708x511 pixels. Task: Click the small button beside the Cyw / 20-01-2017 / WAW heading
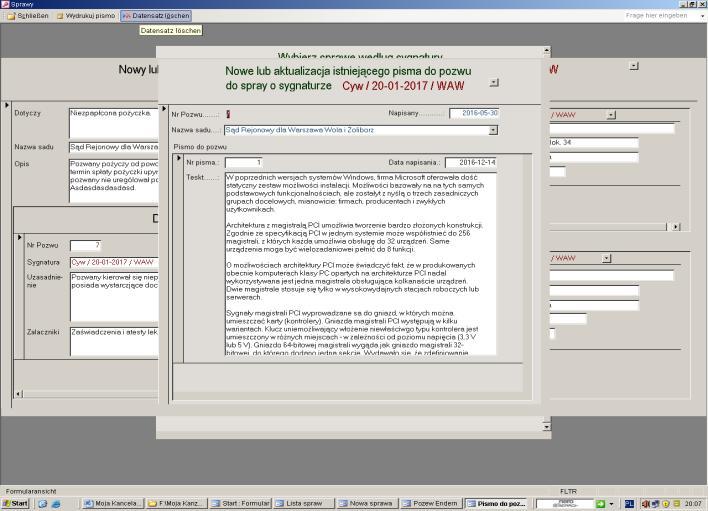click(494, 83)
